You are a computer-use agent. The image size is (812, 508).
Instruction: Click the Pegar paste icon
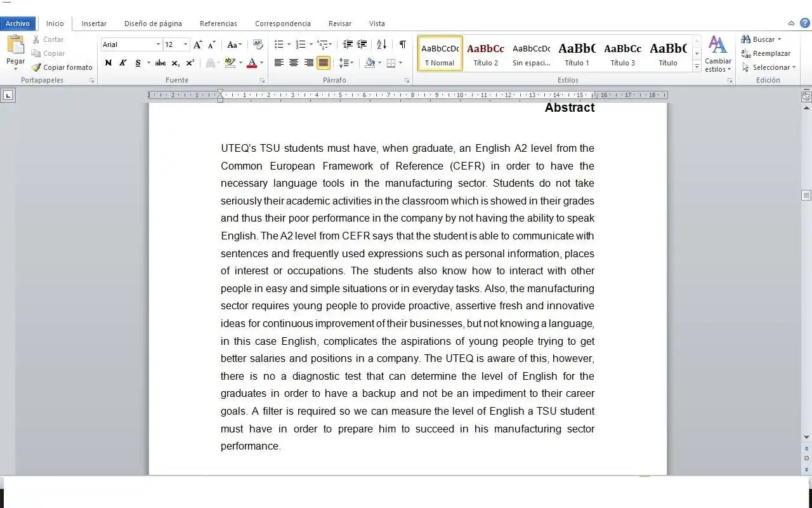(15, 45)
